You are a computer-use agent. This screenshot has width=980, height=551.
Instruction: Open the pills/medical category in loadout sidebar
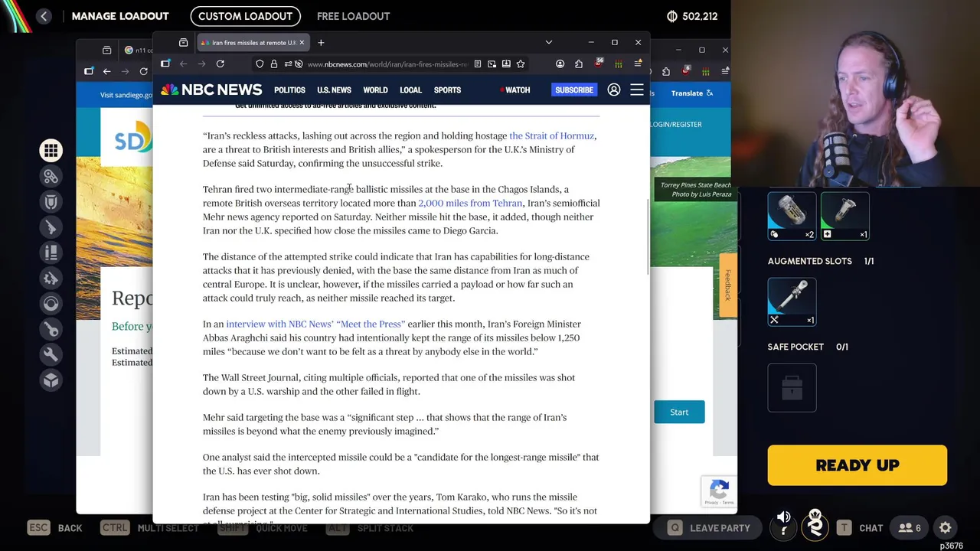pyautogui.click(x=51, y=177)
